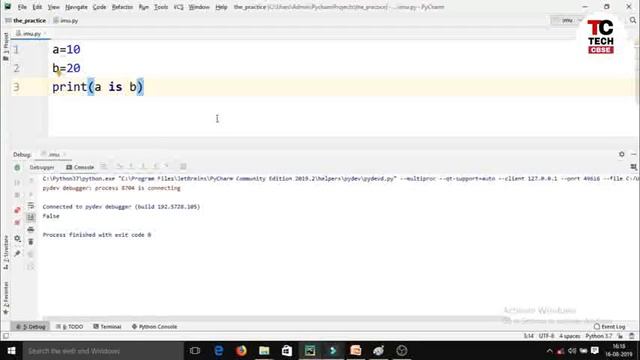Click Stop icon in debug sidebar
The width and height of the screenshot is (640, 360).
pos(17,195)
